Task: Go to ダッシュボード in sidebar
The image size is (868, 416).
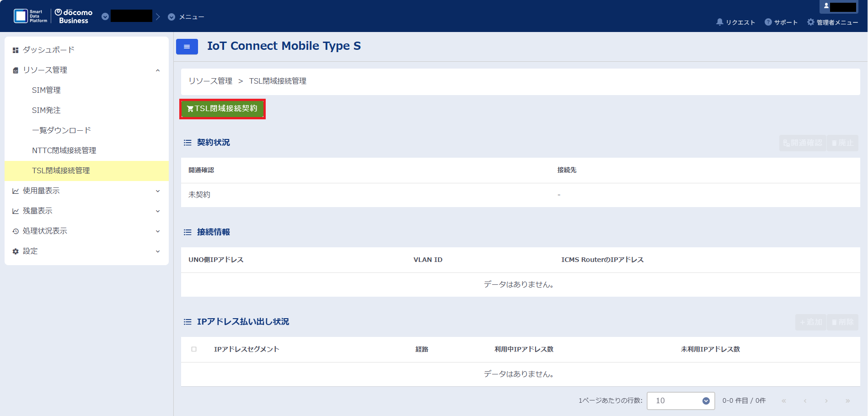Action: point(86,50)
